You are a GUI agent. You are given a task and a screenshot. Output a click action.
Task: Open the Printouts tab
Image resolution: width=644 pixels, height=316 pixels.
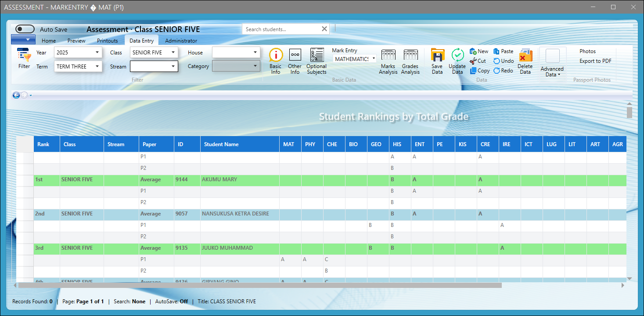pyautogui.click(x=107, y=40)
